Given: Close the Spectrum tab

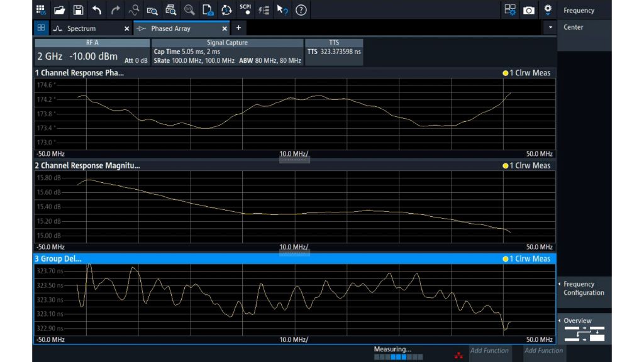Looking at the screenshot, I should [x=126, y=28].
